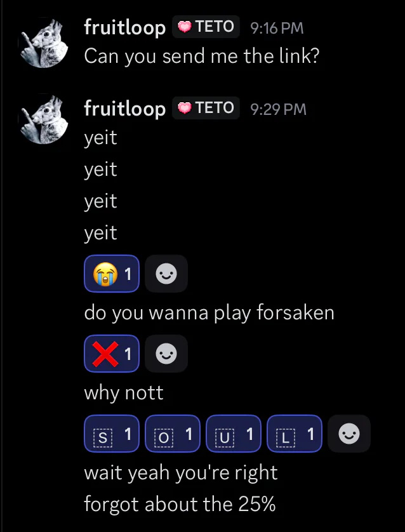The width and height of the screenshot is (405, 532).
Task: Add reaction beside the crying emoji
Action: click(166, 274)
